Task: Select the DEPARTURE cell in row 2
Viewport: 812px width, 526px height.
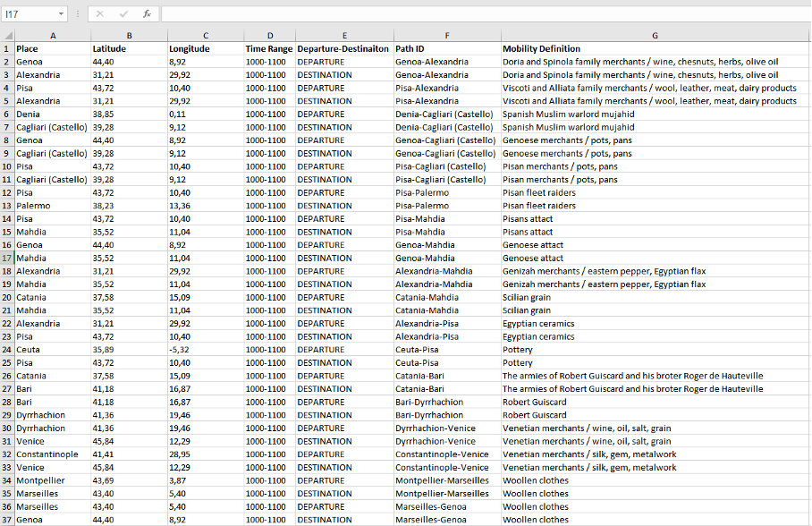Action: click(x=344, y=62)
